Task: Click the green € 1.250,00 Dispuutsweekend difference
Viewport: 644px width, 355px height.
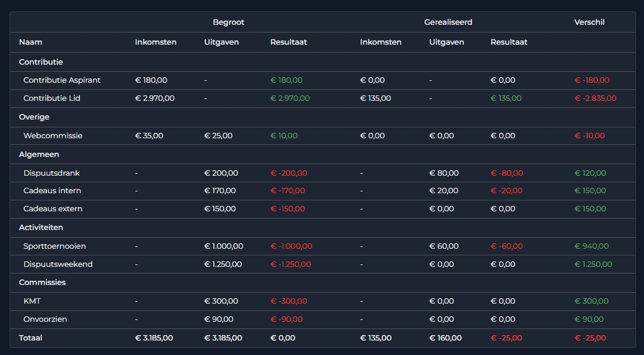Action: pos(593,264)
